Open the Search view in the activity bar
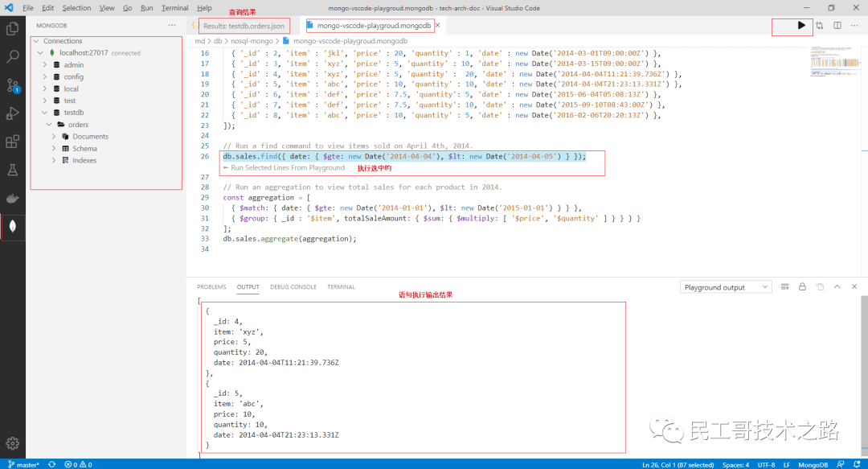868x469 pixels. tap(11, 56)
